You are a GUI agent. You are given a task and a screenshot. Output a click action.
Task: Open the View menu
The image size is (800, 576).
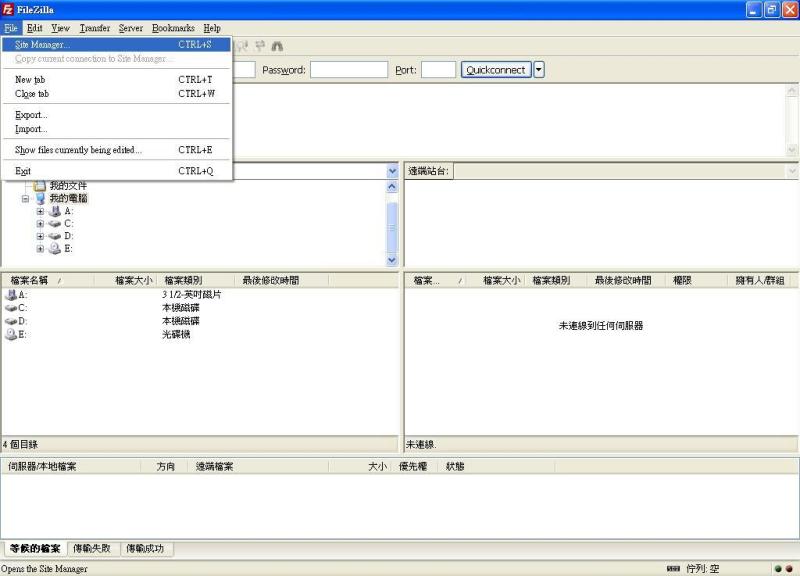[60, 28]
